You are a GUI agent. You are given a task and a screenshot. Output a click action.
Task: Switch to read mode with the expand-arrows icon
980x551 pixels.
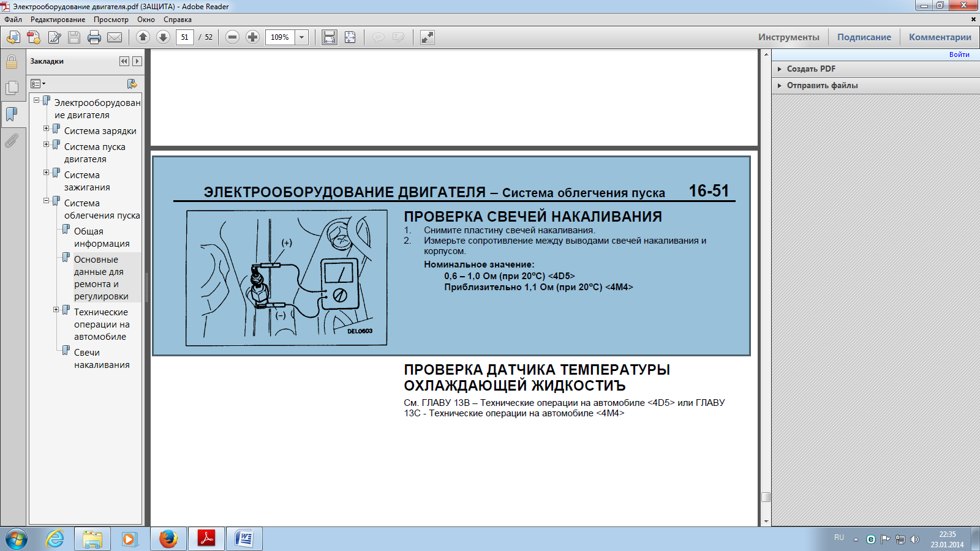coord(428,37)
